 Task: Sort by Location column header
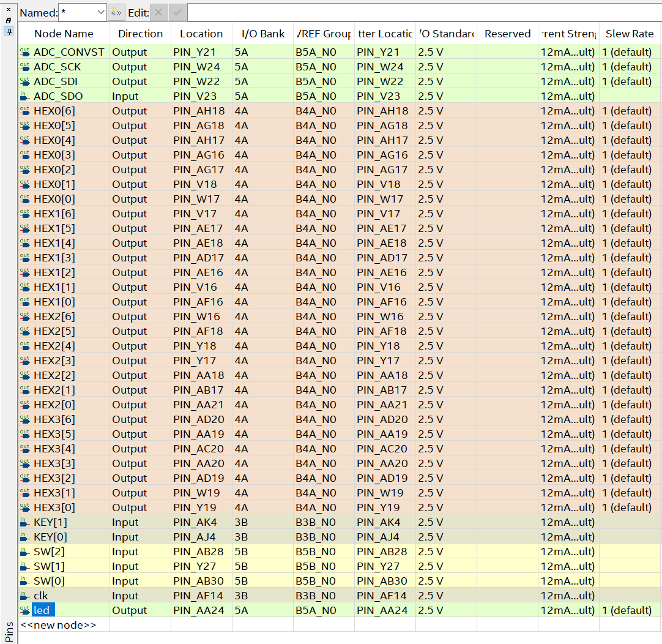pos(201,34)
